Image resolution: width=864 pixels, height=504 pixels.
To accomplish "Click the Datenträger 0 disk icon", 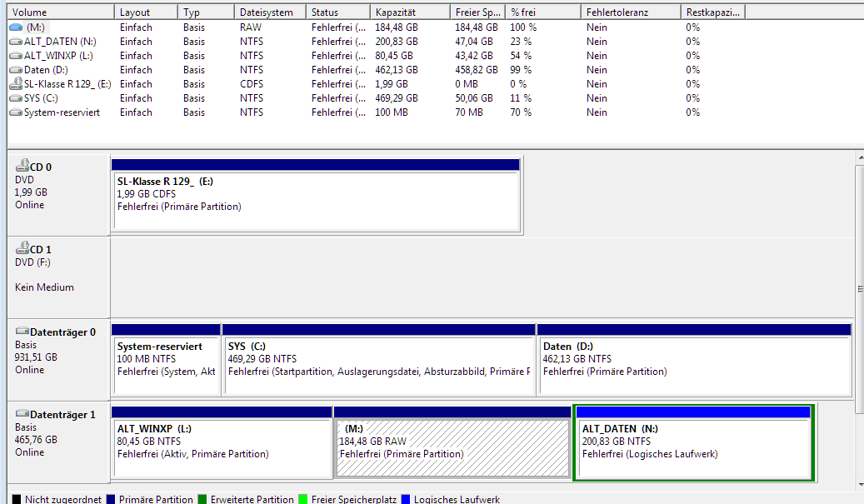I will click(x=22, y=331).
